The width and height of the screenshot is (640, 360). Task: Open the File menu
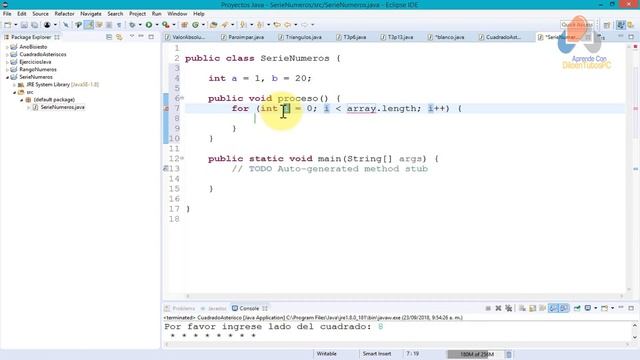click(x=7, y=13)
